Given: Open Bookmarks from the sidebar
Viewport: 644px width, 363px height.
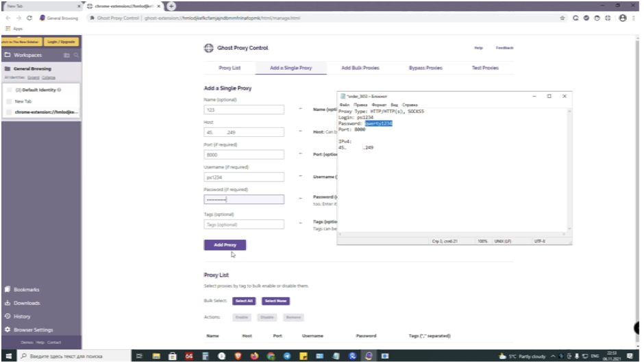Looking at the screenshot, I should (26, 290).
